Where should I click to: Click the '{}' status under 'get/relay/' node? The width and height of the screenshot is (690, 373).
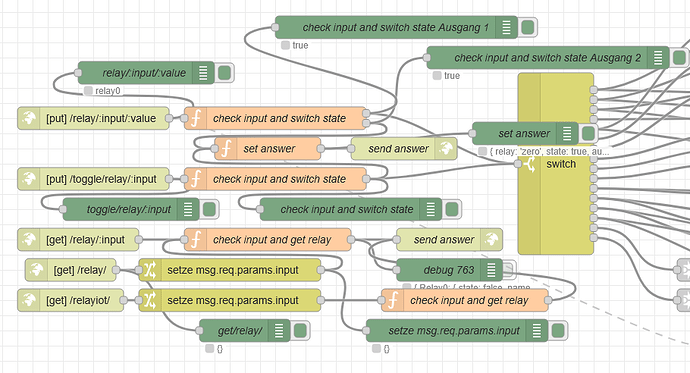tap(220, 349)
